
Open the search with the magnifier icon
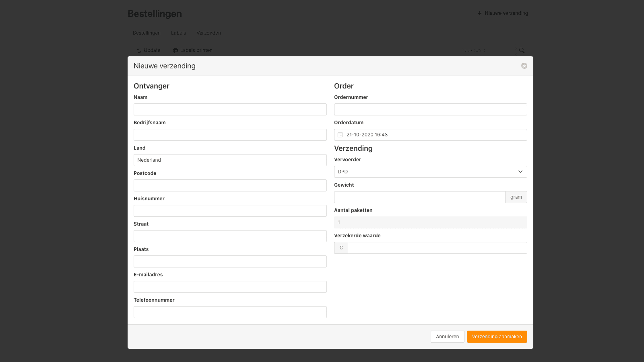tap(521, 50)
